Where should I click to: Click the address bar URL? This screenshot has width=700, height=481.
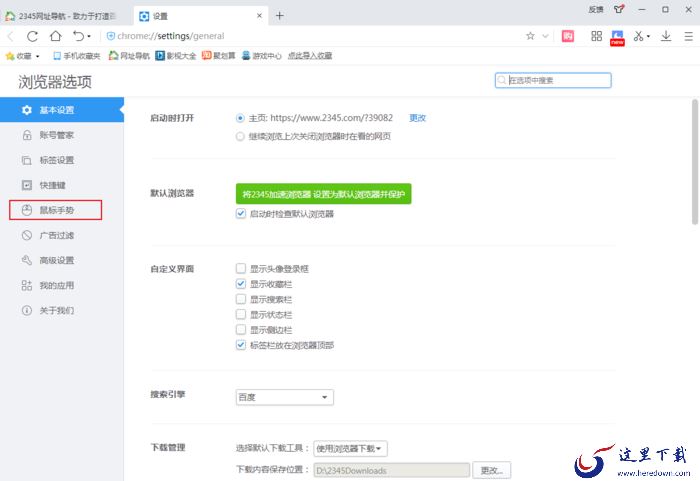tap(171, 36)
